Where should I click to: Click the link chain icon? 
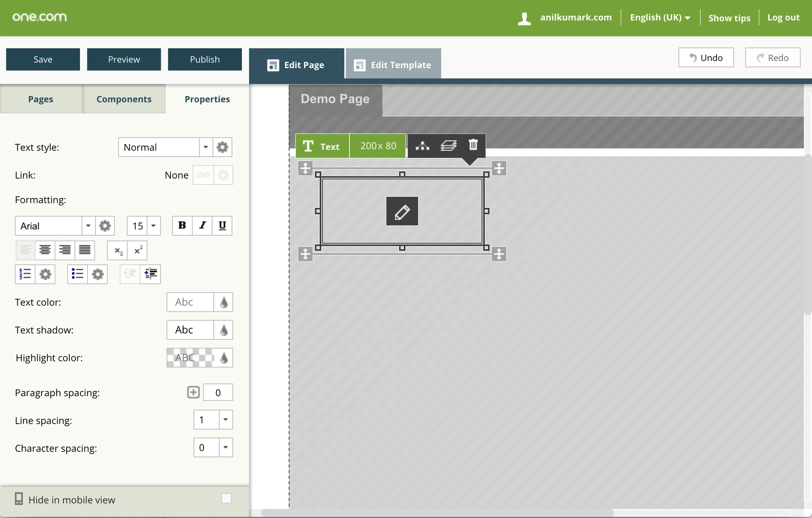203,175
